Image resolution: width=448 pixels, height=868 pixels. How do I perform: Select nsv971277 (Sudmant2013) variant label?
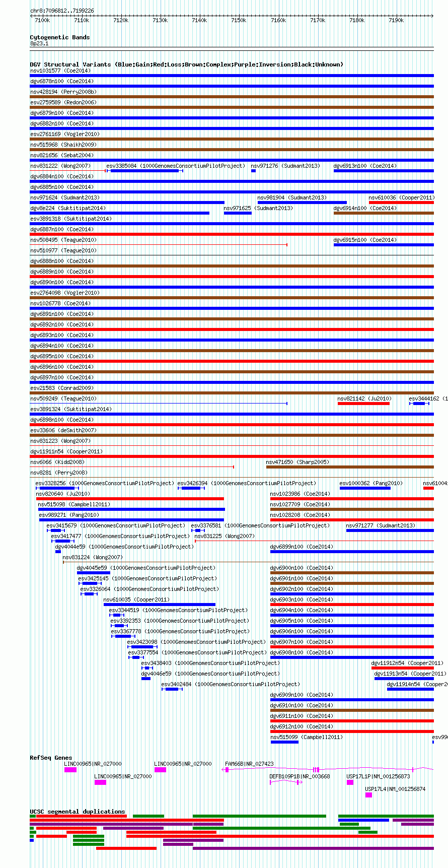point(381,525)
